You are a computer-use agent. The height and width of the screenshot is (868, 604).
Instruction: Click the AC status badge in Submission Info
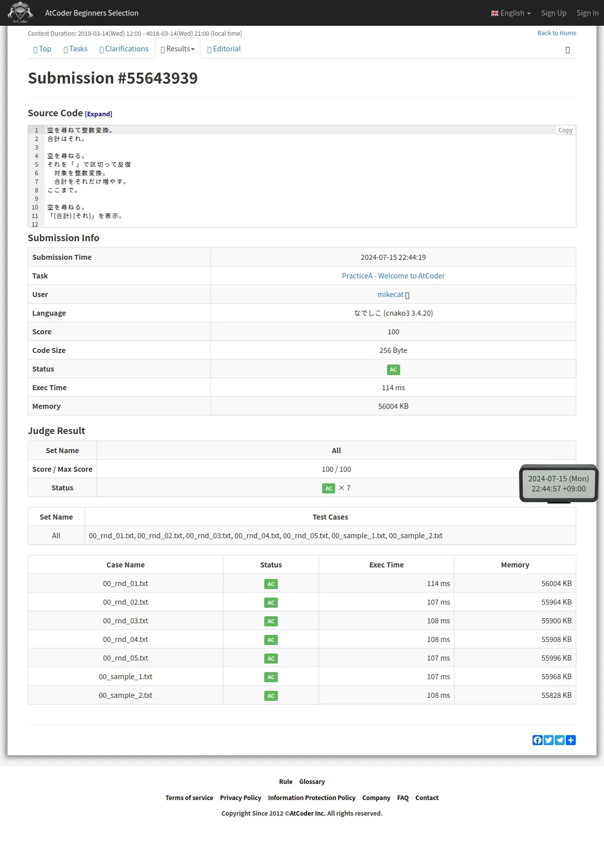pyautogui.click(x=393, y=370)
